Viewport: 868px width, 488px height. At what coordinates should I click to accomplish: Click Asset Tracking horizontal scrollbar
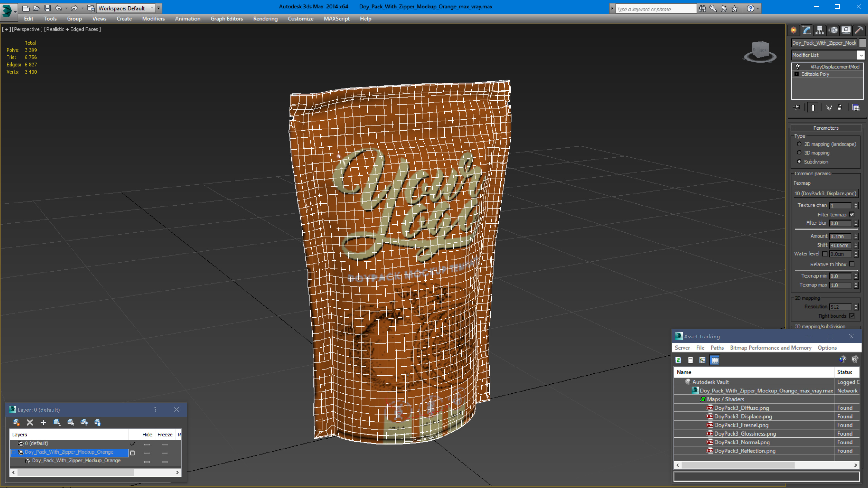pos(738,465)
